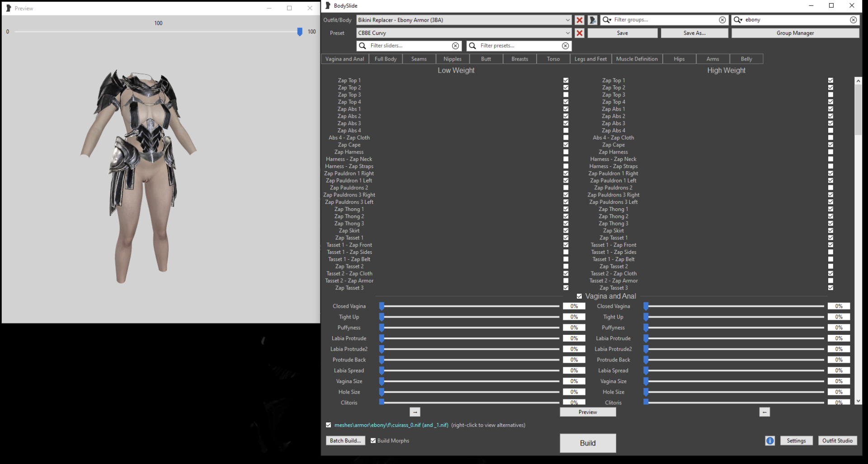The width and height of the screenshot is (868, 464).
Task: Click the meshes\armor\ebony output path link
Action: click(x=391, y=425)
